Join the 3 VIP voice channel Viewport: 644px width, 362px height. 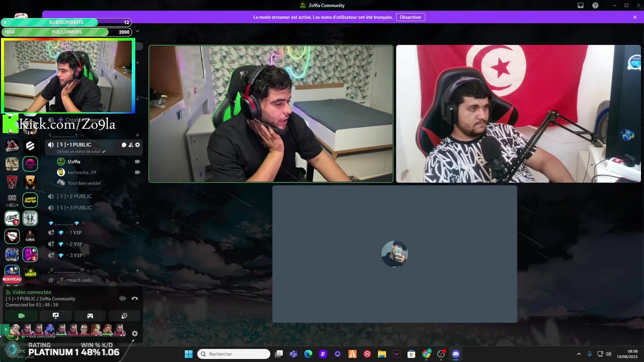pyautogui.click(x=93, y=255)
